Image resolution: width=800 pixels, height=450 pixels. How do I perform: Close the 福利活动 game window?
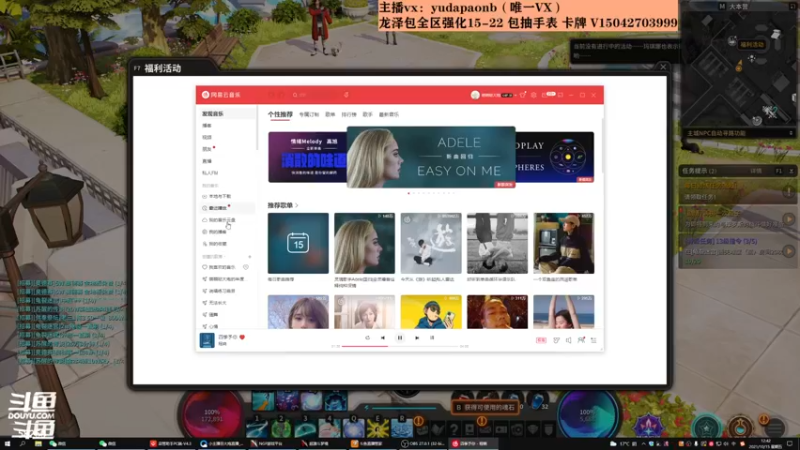pyautogui.click(x=663, y=67)
